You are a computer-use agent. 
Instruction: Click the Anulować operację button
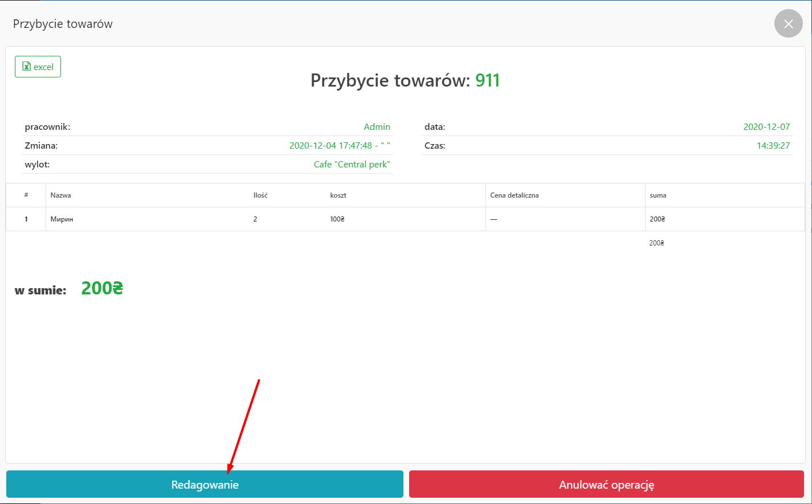[x=606, y=485]
